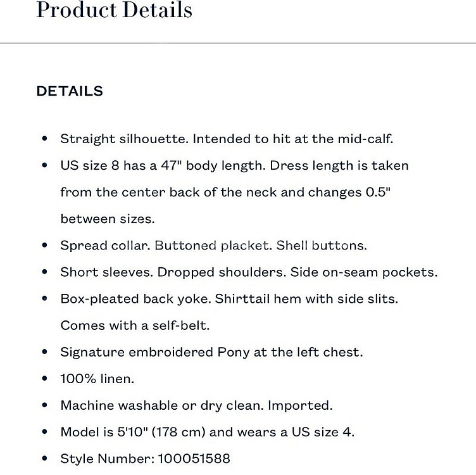Click the Product Details heading
Image resolution: width=476 pixels, height=475 pixels.
click(114, 9)
